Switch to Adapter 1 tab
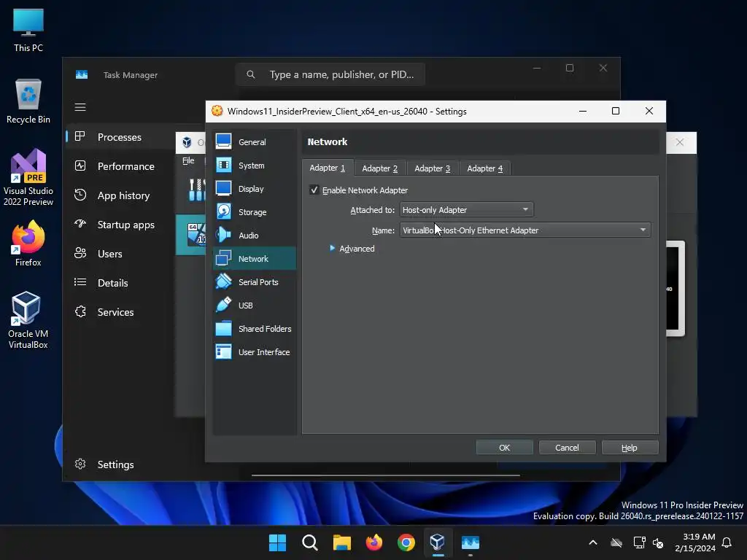 (328, 168)
